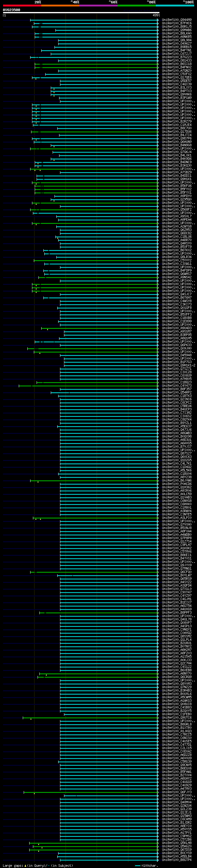Select the UniRef100_Q9VHK6 label
197x868 pixels.
click(177, 94)
